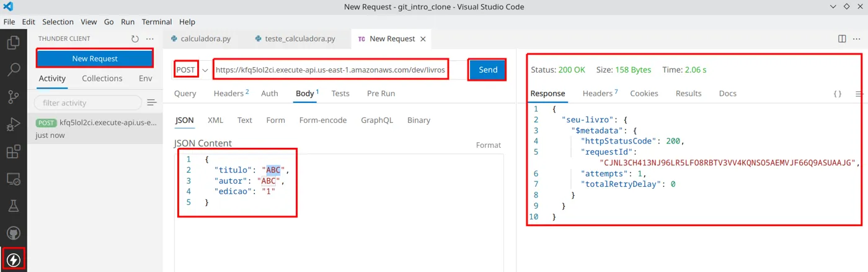Open the response Headers tab
The width and height of the screenshot is (868, 272).
(600, 94)
